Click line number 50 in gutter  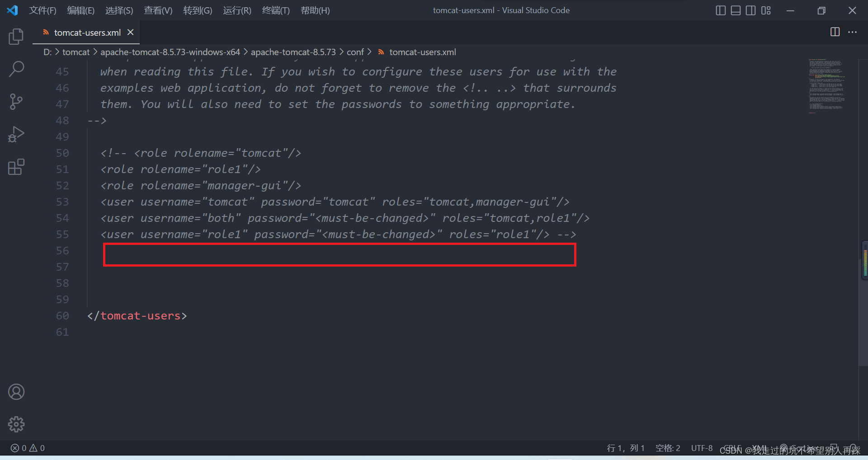tap(62, 153)
